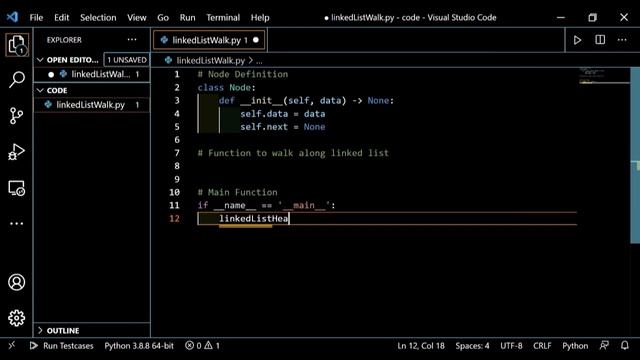Screen dimensions: 640x360
Task: Open Manage settings gear
Action: (x=17, y=318)
